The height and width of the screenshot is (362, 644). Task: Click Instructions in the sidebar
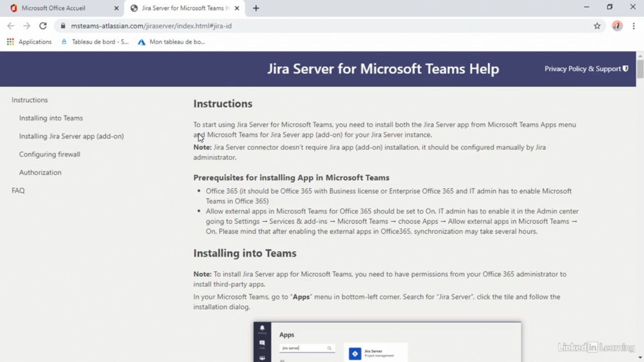[30, 100]
